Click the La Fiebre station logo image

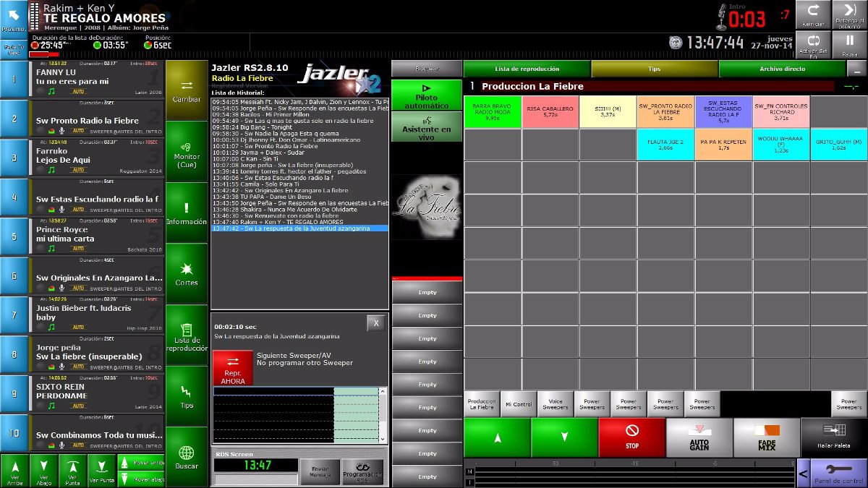(x=427, y=207)
